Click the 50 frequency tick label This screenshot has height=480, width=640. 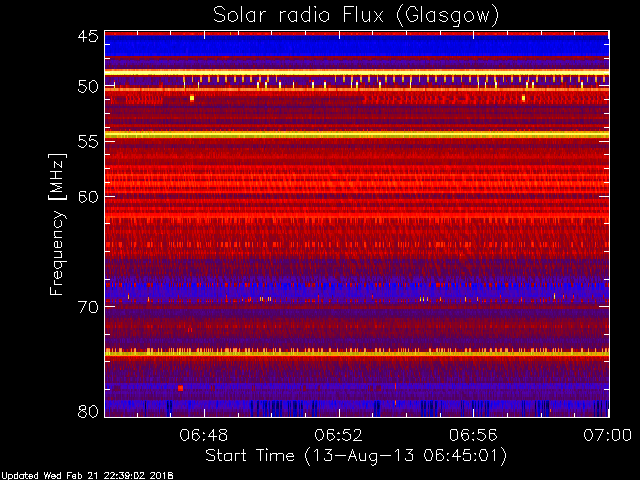[88, 87]
